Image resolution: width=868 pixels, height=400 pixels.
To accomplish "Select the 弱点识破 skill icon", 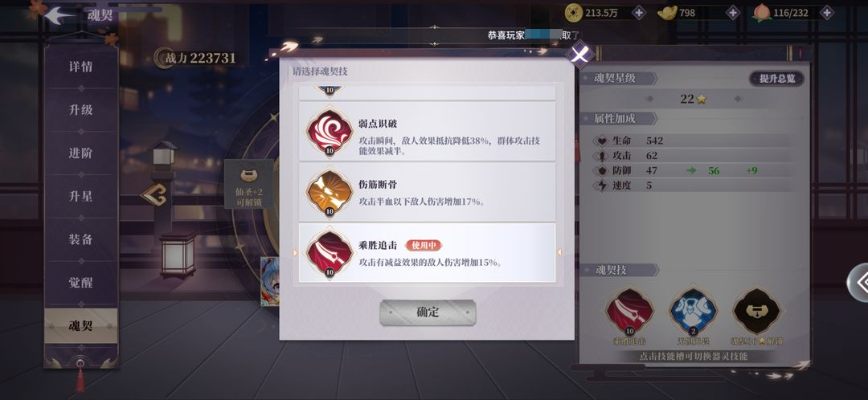I will click(x=330, y=132).
